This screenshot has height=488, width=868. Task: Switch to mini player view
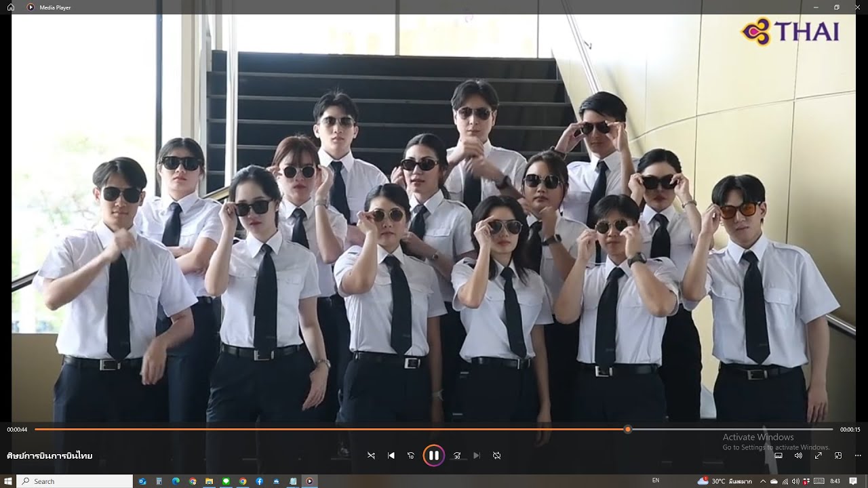coord(838,455)
